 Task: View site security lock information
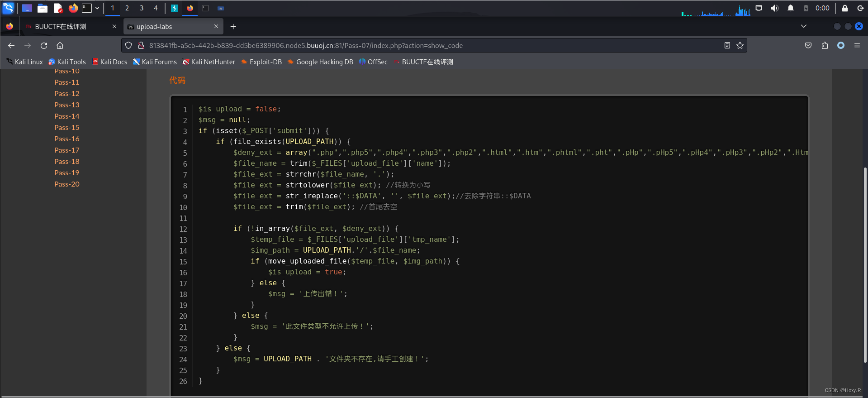click(141, 45)
